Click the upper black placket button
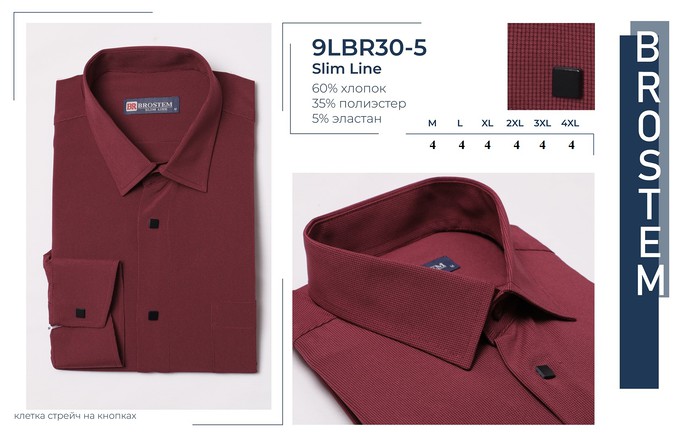 click(154, 223)
